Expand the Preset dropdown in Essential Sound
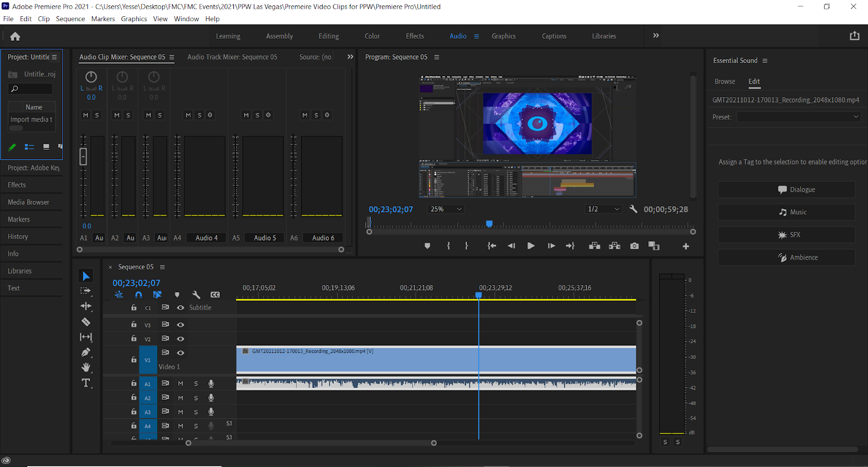The image size is (868, 467). click(799, 117)
